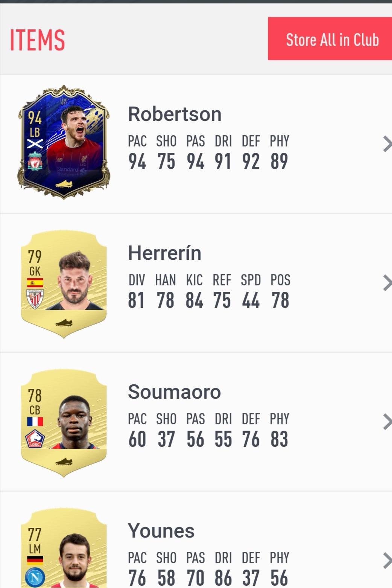Expand Soumaoro's row using the right chevron
Image resolution: width=392 pixels, height=588 pixels.
[x=387, y=422]
